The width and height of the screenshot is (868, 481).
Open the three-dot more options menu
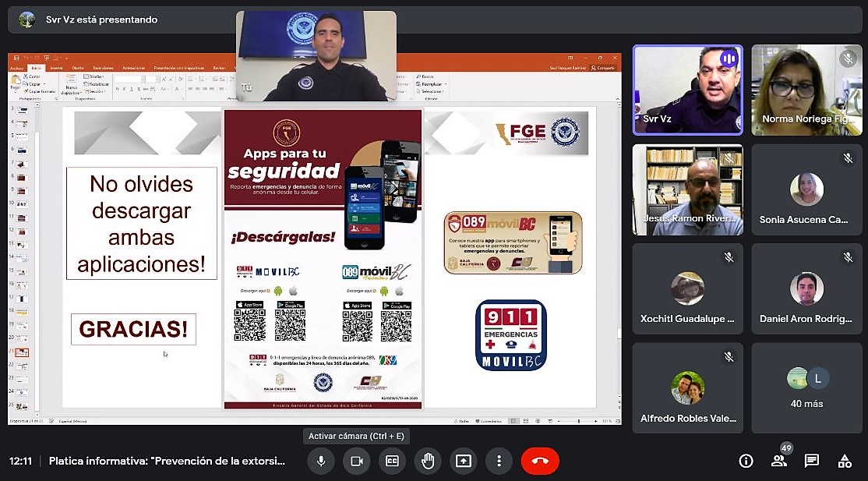499,461
